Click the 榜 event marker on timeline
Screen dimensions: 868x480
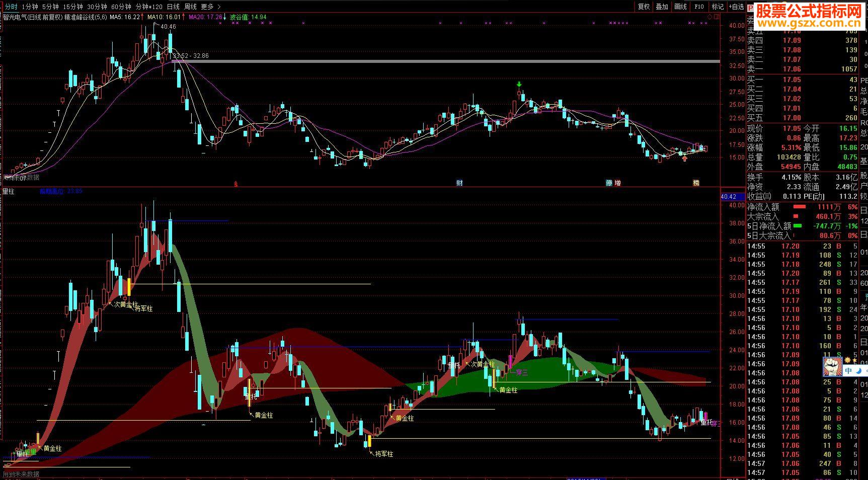pos(696,183)
